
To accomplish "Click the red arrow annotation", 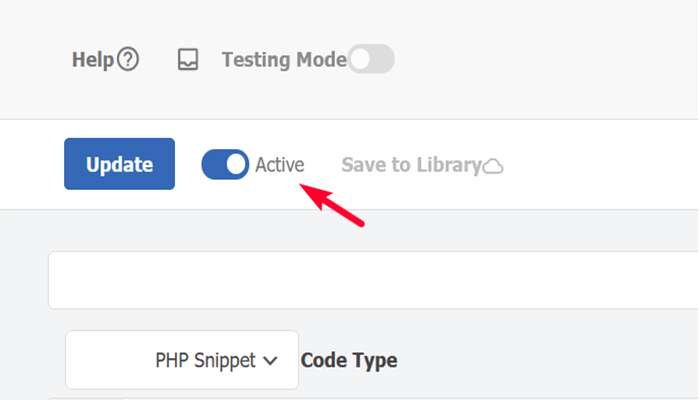I will [334, 205].
